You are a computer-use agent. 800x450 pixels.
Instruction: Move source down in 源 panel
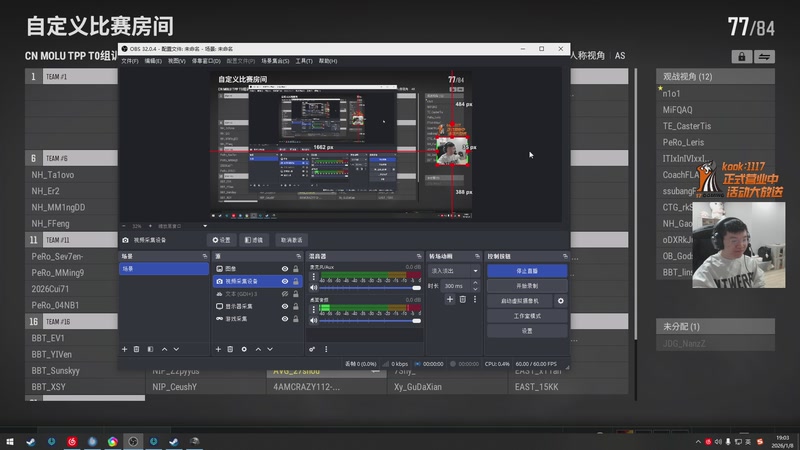pos(270,349)
